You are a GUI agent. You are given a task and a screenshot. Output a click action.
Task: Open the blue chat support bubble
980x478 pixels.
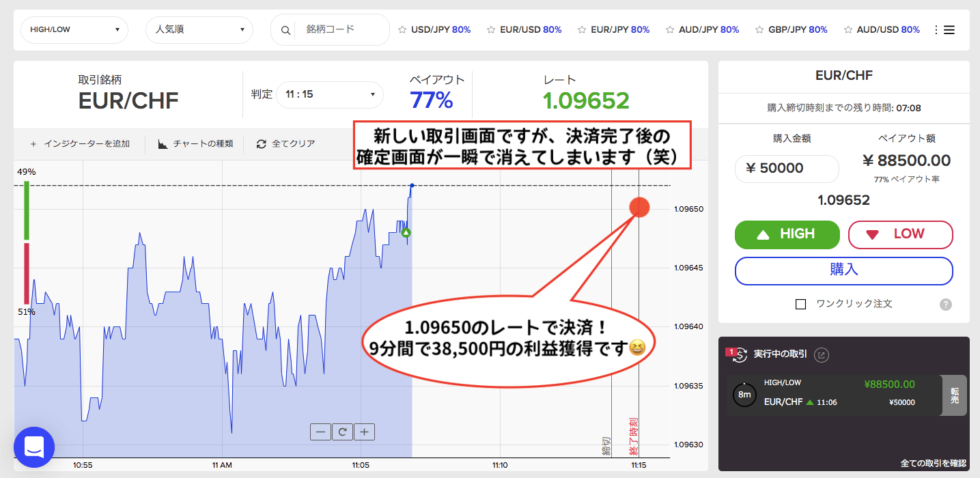[34, 447]
